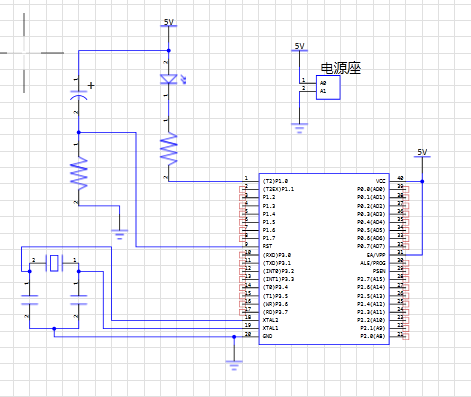Select the right crystal load capacitor
The height and width of the screenshot is (397, 471).
(79, 300)
